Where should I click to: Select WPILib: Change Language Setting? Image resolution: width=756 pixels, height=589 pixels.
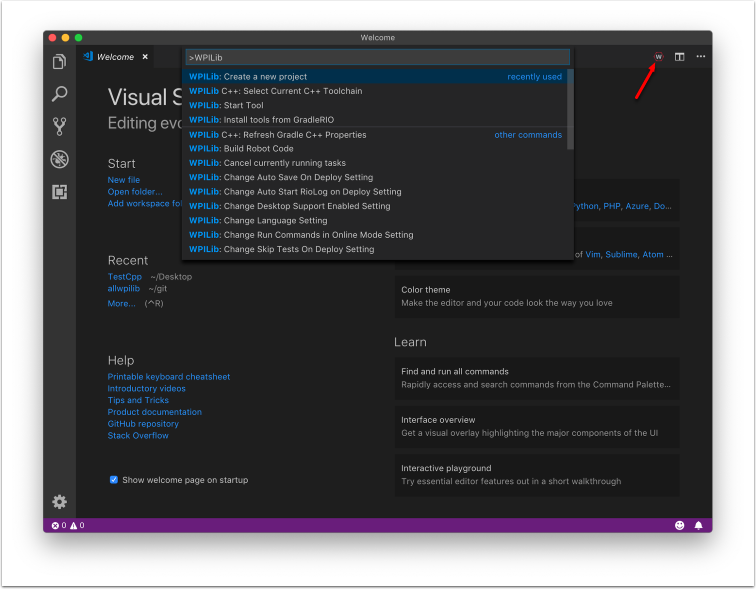(275, 221)
